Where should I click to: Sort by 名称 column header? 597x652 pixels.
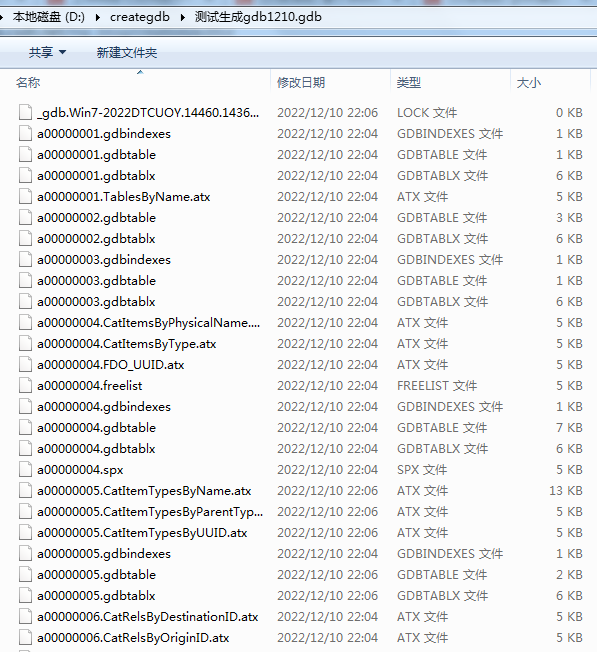pos(28,83)
